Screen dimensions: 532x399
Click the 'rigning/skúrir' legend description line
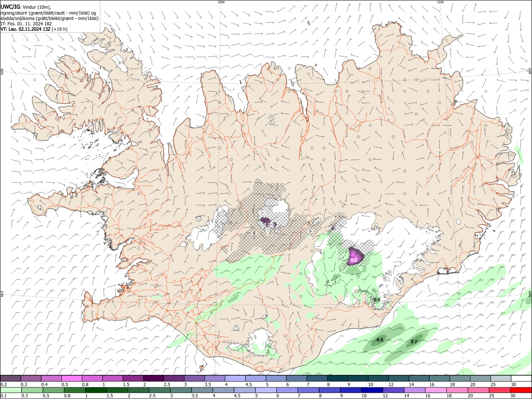pyautogui.click(x=48, y=13)
